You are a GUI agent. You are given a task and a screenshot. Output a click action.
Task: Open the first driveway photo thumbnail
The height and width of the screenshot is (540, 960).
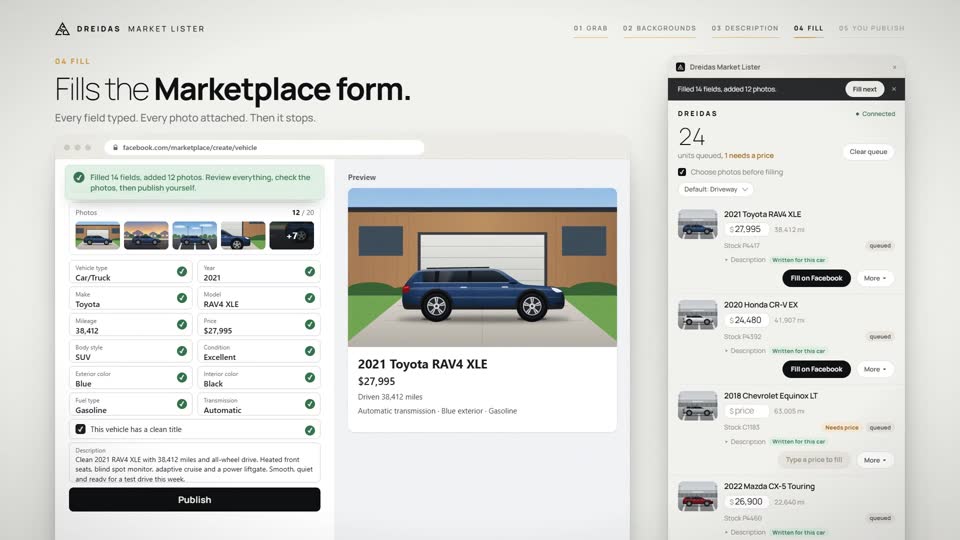97,235
